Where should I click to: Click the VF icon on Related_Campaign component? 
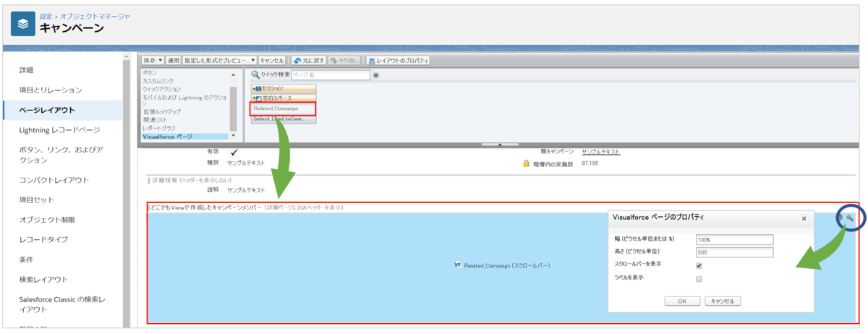tap(458, 265)
